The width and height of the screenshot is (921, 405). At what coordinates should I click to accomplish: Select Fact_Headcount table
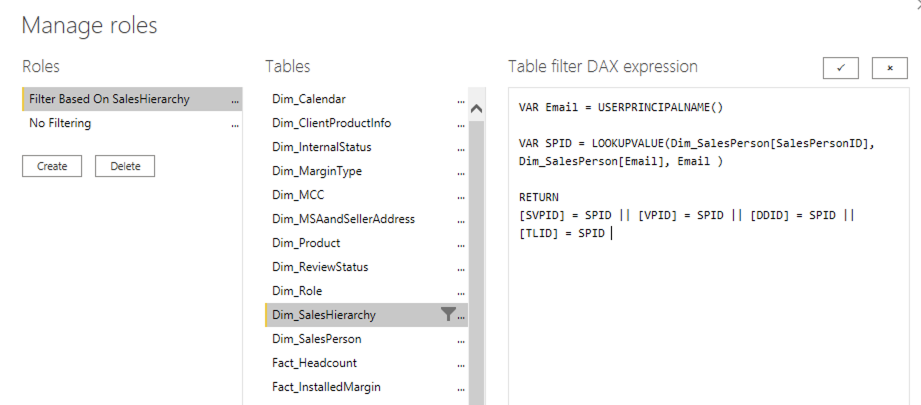367,363
